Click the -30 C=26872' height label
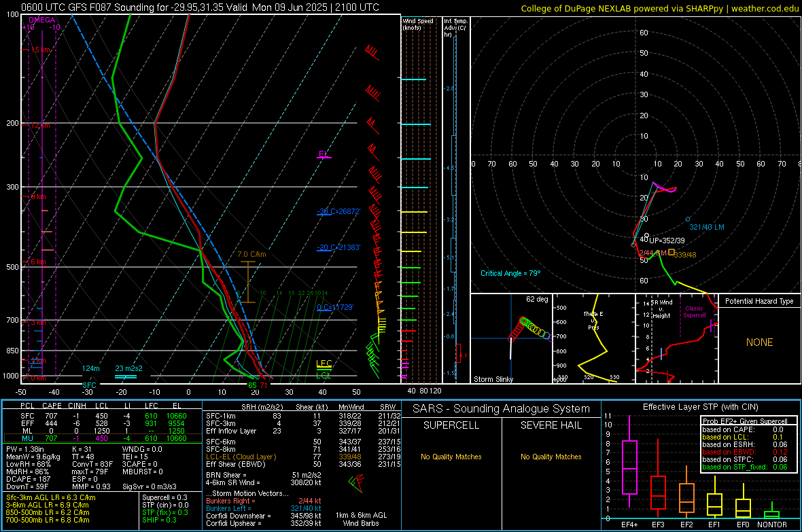Screen dimensions: 802x532 point(338,211)
